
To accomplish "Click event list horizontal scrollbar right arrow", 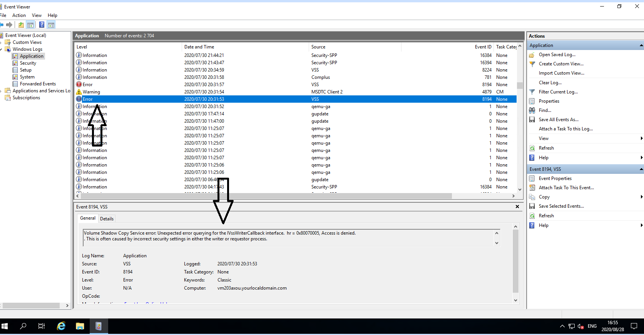I will pos(513,196).
